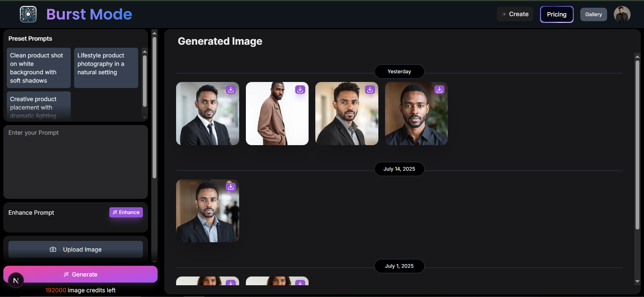Download the third Yesterday portrait image

point(370,90)
